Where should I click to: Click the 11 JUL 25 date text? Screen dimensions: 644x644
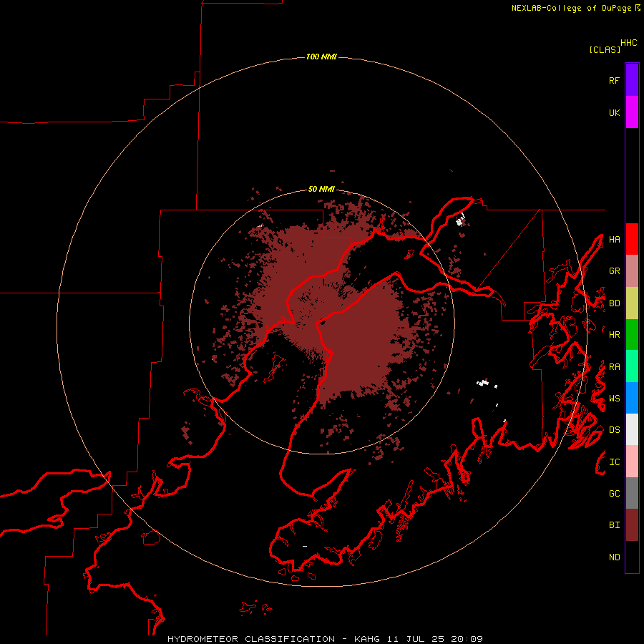[x=416, y=639]
